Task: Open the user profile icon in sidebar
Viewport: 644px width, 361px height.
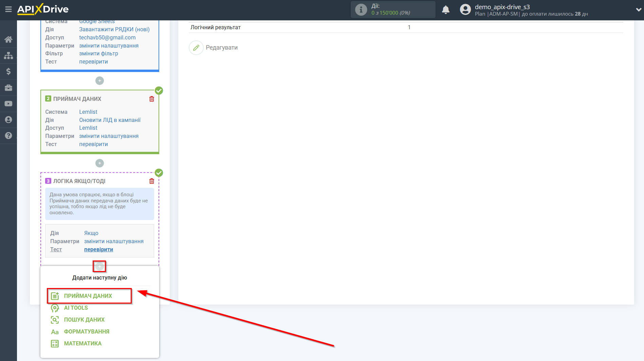Action: (x=8, y=120)
